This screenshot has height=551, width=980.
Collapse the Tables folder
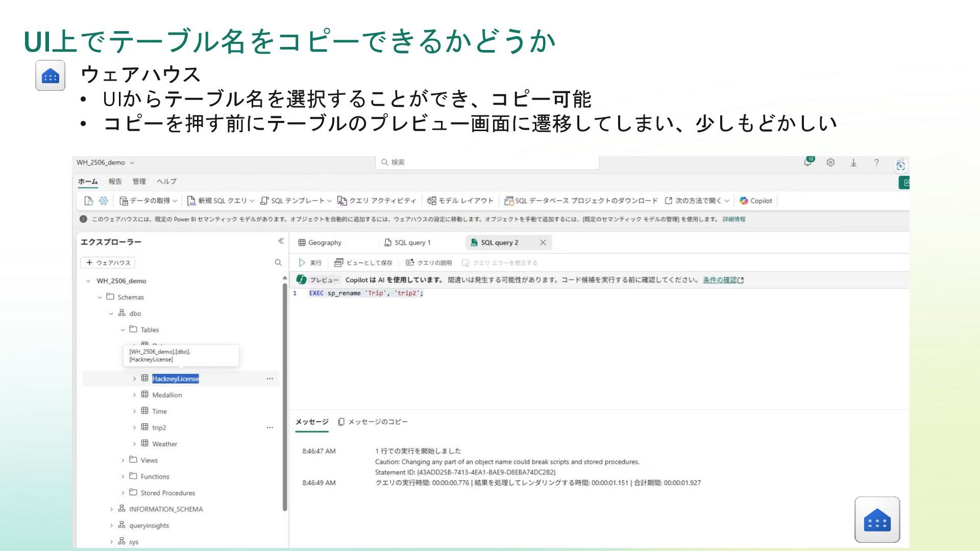(122, 330)
